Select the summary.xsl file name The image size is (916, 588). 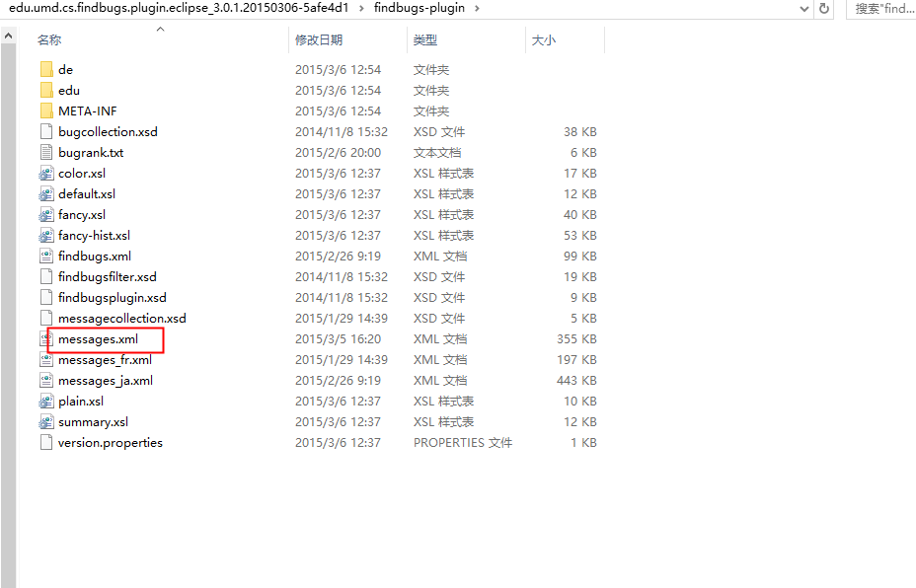(94, 422)
